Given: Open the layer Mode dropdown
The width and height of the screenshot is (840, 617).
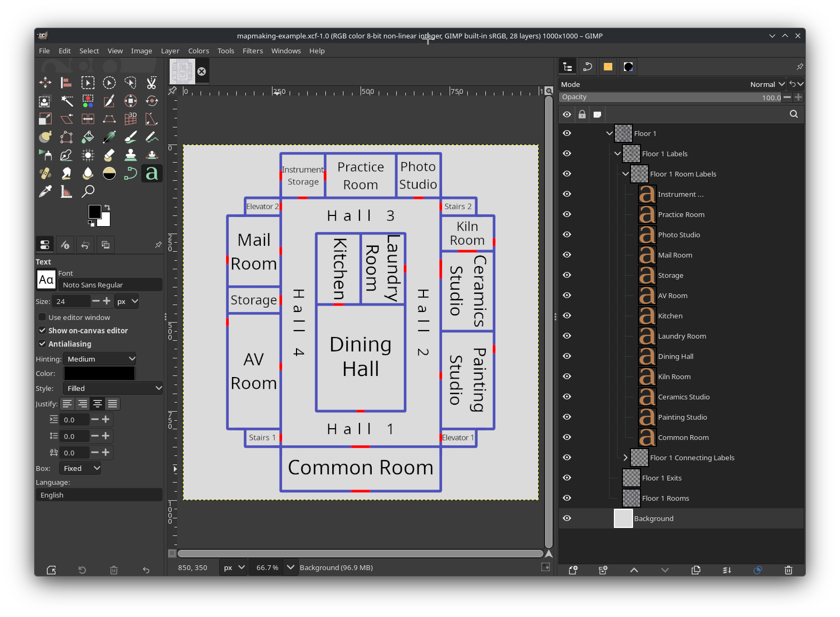Looking at the screenshot, I should [767, 84].
